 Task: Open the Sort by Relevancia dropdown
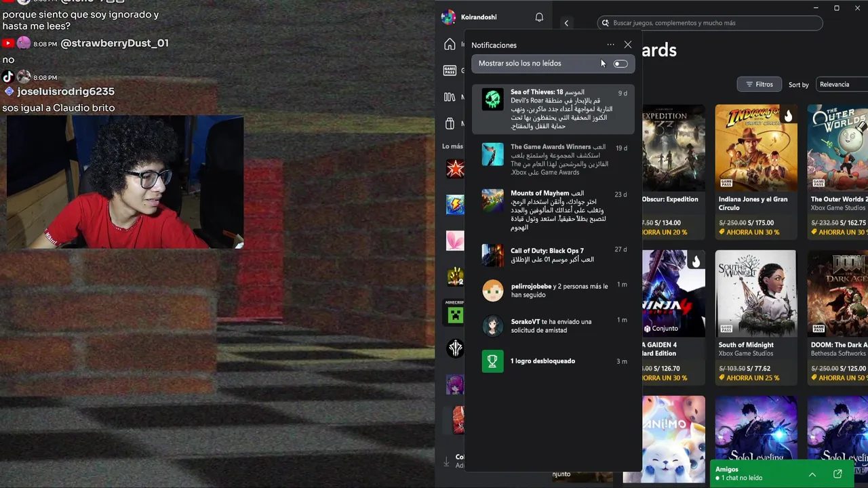pyautogui.click(x=842, y=85)
